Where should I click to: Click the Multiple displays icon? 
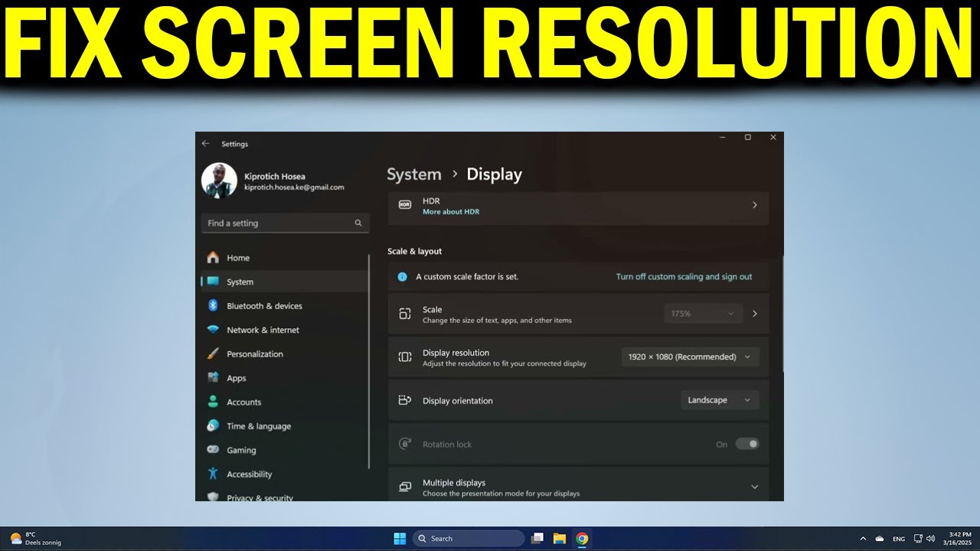[405, 487]
